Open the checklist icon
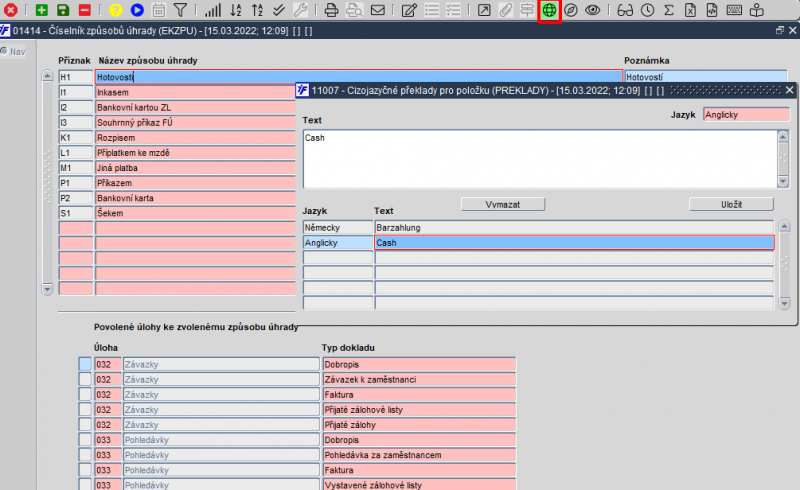The height and width of the screenshot is (490, 800). click(x=453, y=10)
